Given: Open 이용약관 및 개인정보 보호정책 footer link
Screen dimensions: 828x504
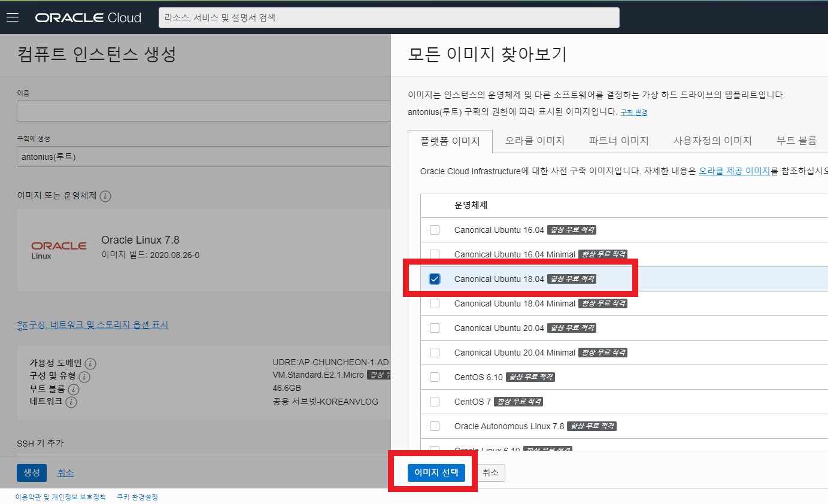Looking at the screenshot, I should click(x=60, y=497).
